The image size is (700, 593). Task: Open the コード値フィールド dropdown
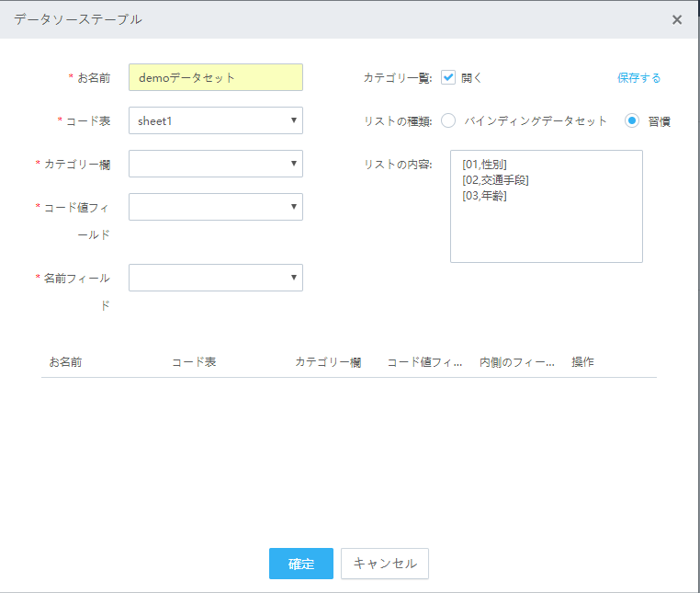[216, 207]
